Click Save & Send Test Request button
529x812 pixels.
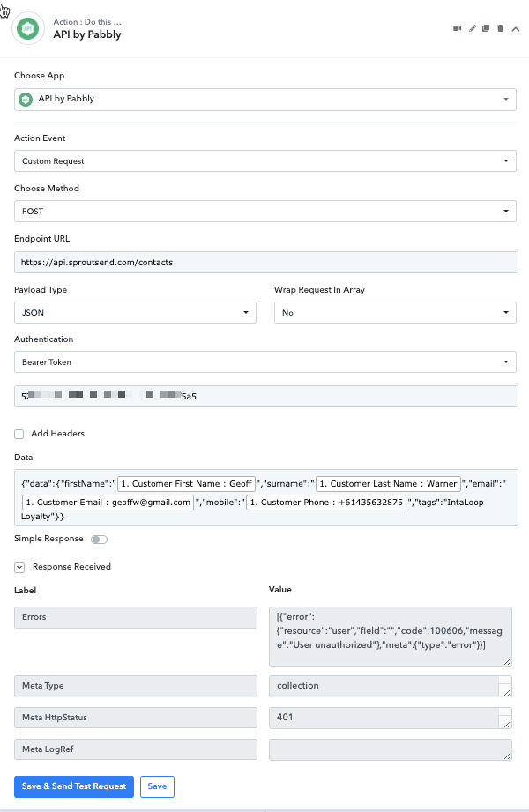click(74, 786)
